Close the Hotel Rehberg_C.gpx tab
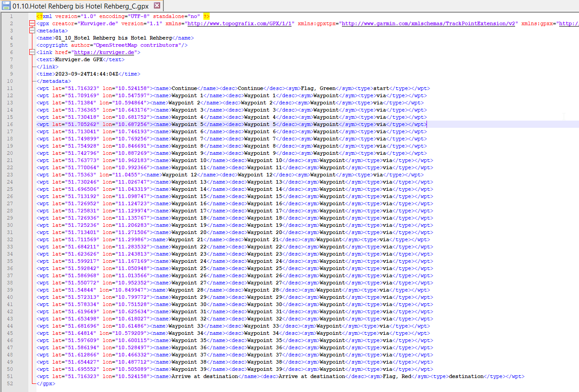This screenshot has width=579, height=392. pos(157,6)
